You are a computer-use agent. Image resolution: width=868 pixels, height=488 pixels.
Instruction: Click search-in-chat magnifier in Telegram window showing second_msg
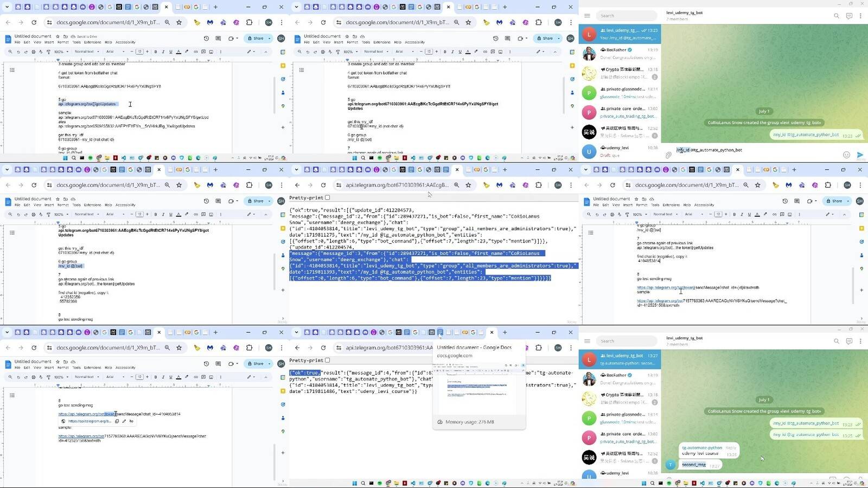point(837,341)
